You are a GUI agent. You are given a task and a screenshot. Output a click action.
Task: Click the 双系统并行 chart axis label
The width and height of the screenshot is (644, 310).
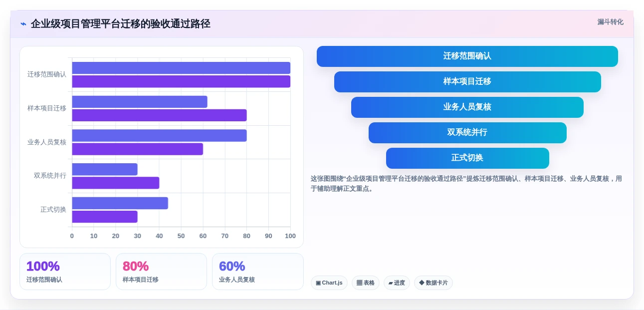(x=50, y=176)
